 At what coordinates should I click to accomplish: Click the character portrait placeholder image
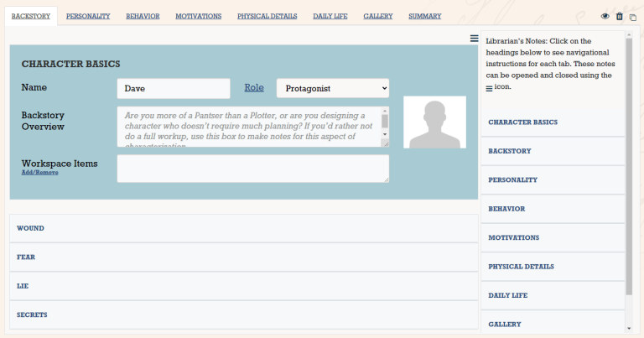434,122
